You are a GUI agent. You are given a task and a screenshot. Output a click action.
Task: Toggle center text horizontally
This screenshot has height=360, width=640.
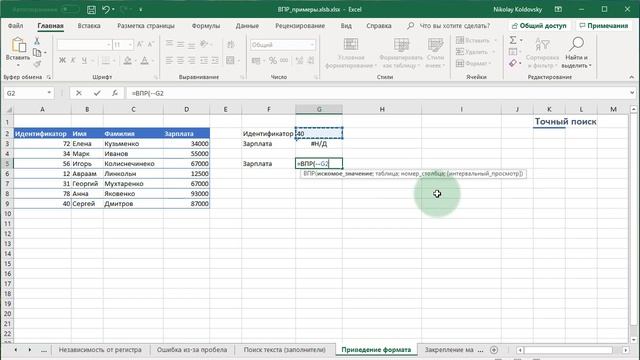point(180,61)
